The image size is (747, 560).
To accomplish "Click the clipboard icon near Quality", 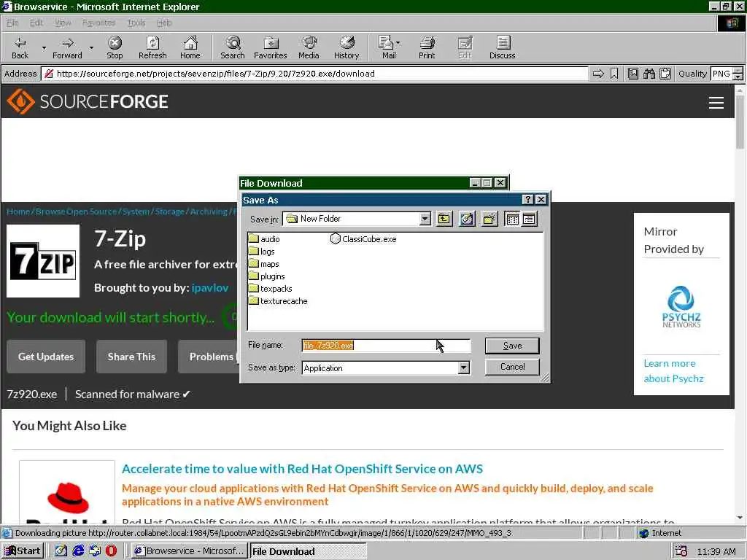I will point(665,74).
